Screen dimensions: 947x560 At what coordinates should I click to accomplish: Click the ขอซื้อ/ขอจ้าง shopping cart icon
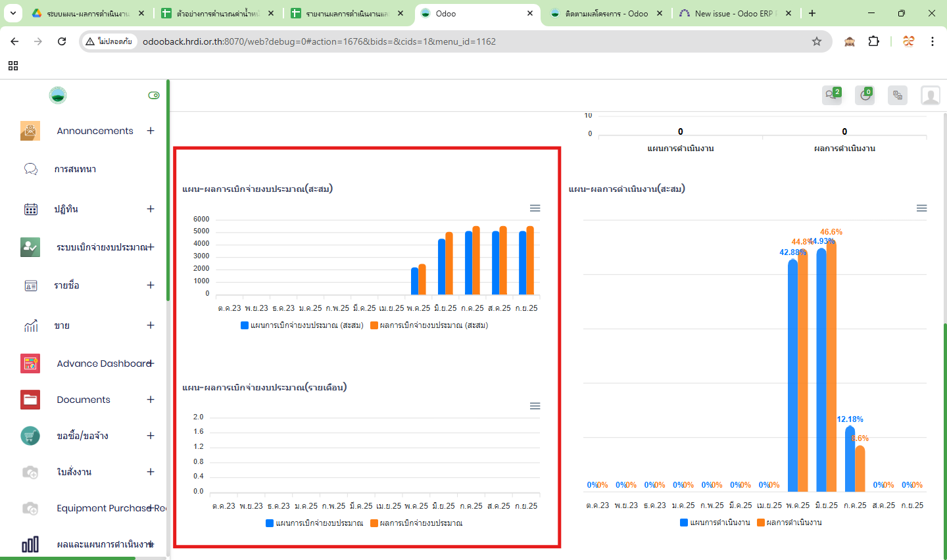pos(30,436)
